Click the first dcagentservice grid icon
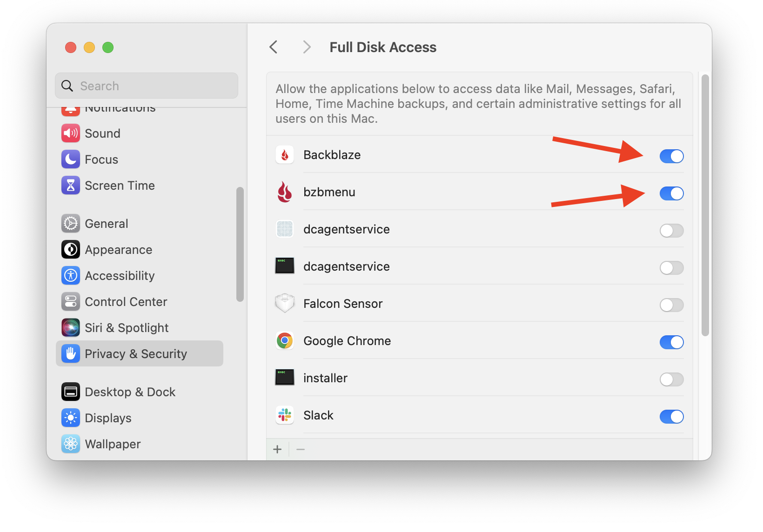Image resolution: width=763 pixels, height=532 pixels. point(285,229)
